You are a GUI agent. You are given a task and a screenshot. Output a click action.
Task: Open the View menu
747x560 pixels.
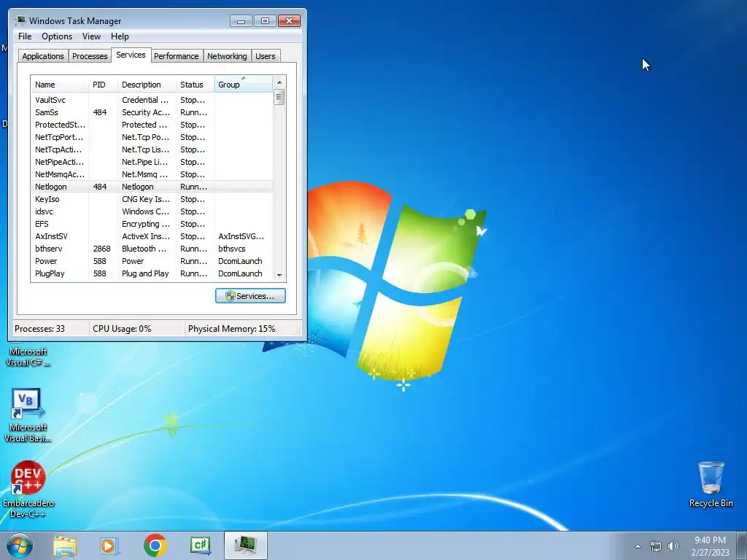91,36
